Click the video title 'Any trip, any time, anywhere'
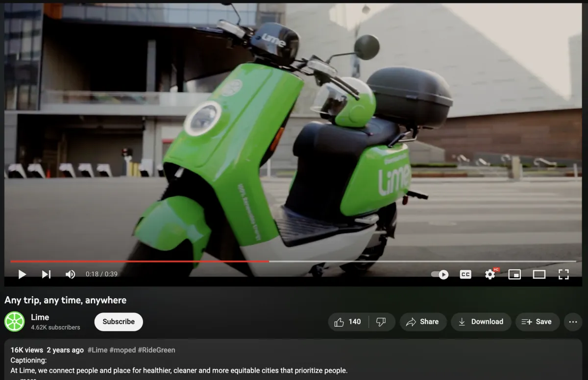Viewport: 588px width, 380px height. click(x=66, y=300)
